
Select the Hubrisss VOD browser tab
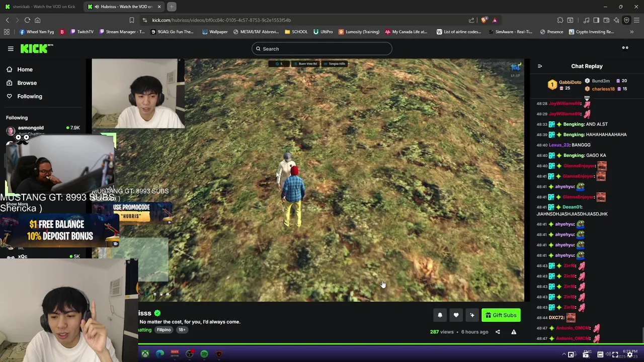click(123, 7)
